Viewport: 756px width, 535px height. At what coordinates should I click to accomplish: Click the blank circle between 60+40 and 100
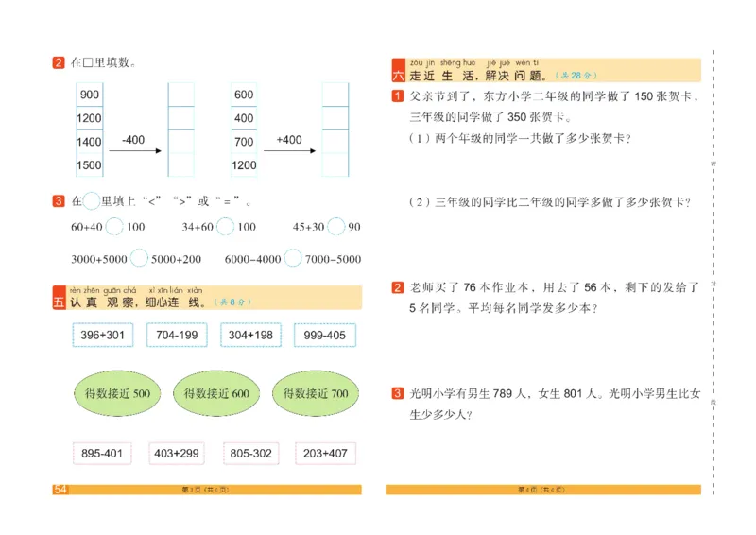[114, 227]
